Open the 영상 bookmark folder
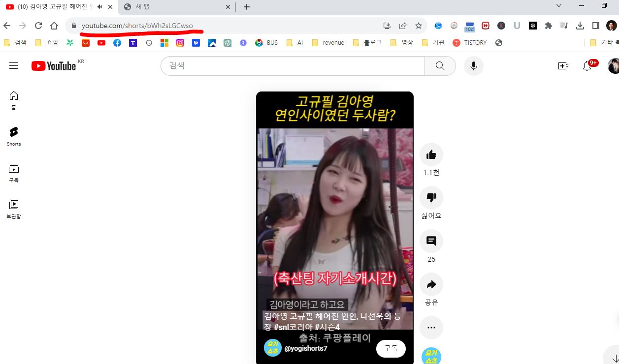619x364 pixels. click(x=401, y=43)
